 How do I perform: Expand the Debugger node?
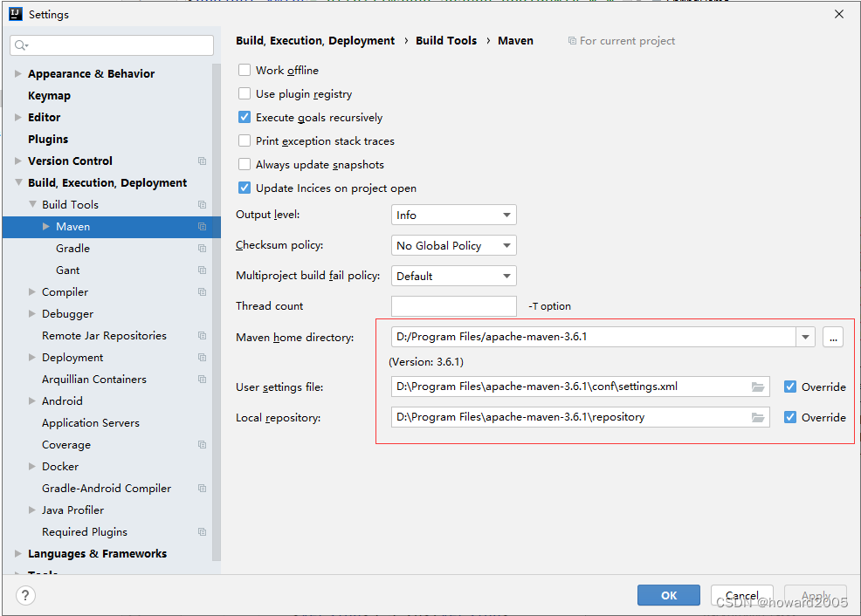pyautogui.click(x=32, y=314)
